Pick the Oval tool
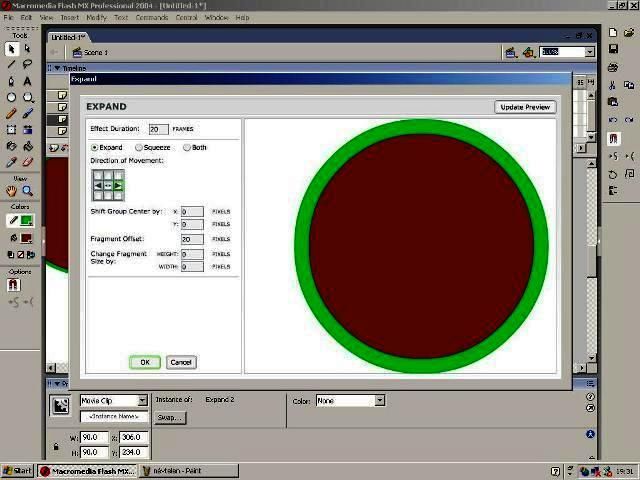The width and height of the screenshot is (640, 480). 11,98
